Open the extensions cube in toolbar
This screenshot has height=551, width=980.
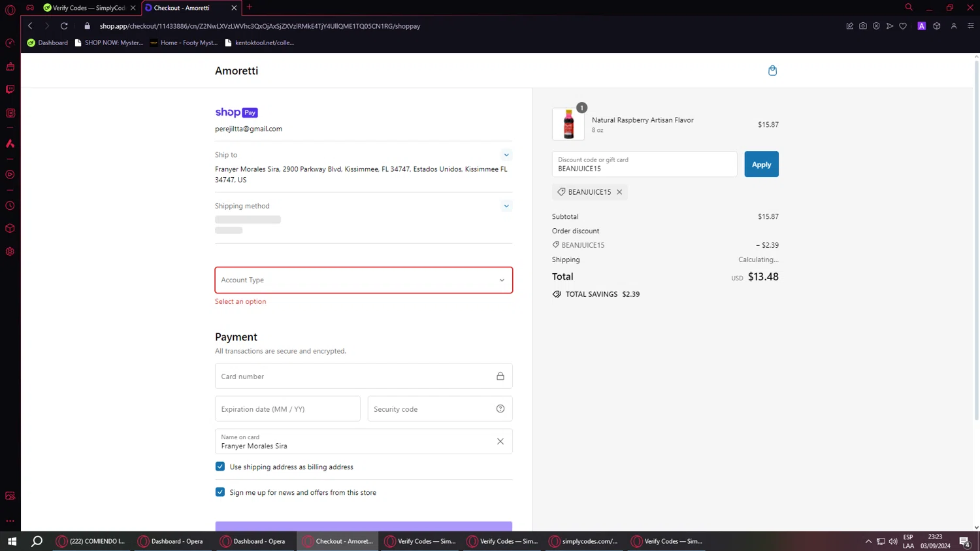click(x=937, y=26)
